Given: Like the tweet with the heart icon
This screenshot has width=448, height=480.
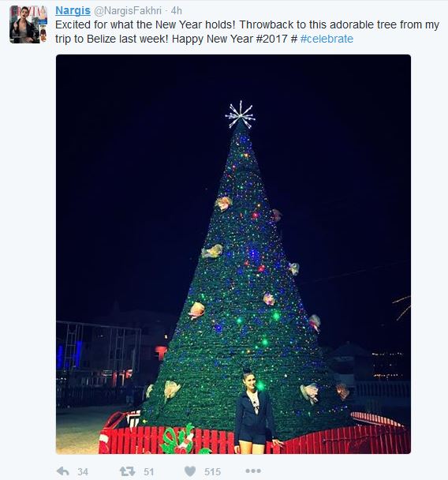Looking at the screenshot, I should [x=190, y=471].
